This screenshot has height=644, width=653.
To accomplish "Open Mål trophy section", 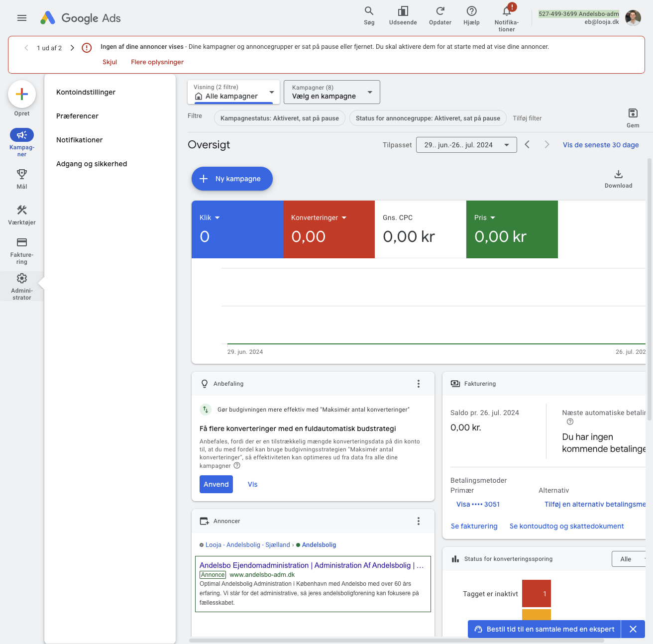I will [22, 179].
